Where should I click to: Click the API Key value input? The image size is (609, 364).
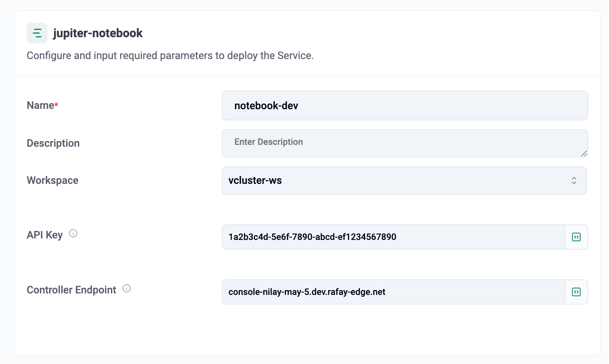393,237
